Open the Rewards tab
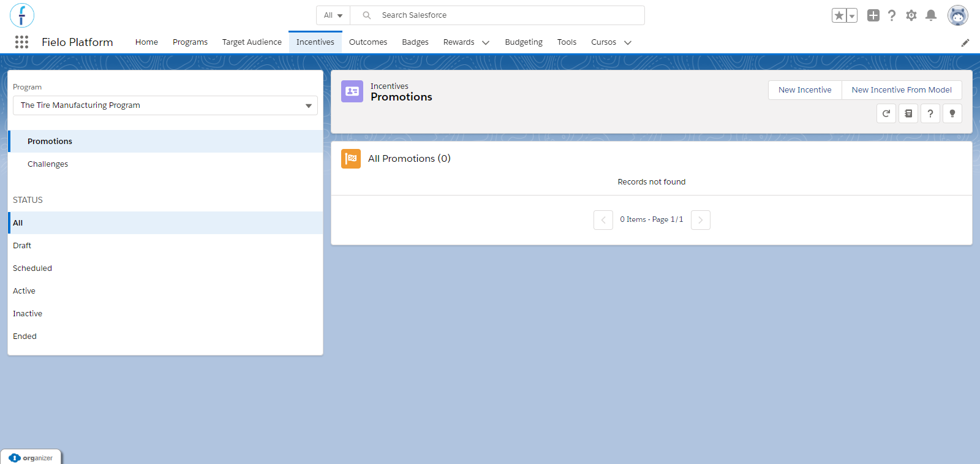The image size is (980, 464). pyautogui.click(x=459, y=42)
